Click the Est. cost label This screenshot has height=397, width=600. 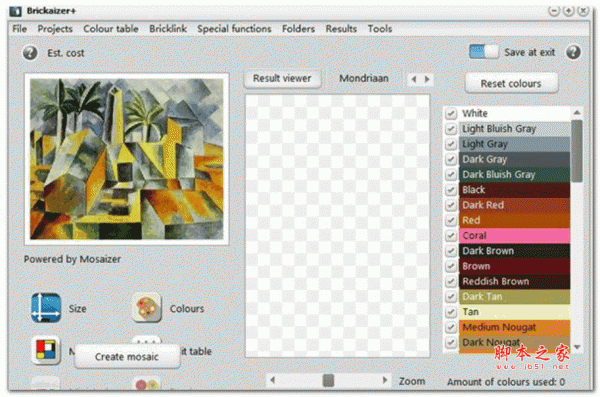(x=66, y=53)
